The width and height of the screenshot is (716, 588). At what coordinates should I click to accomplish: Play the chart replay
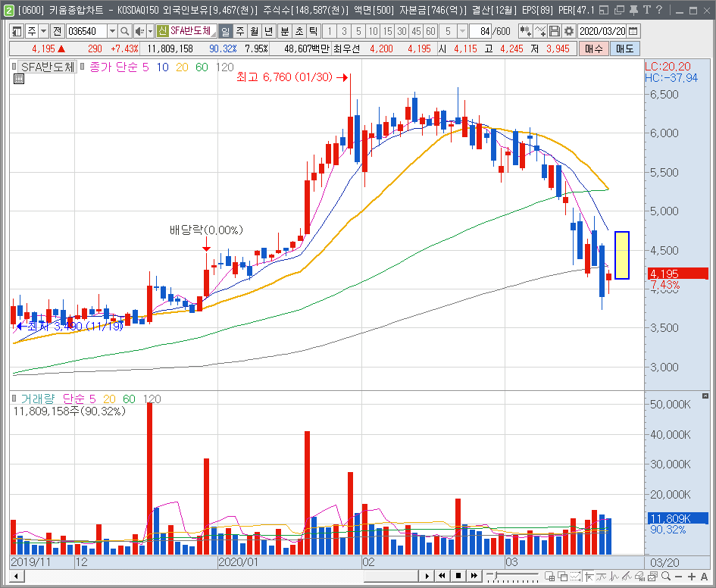[427, 576]
